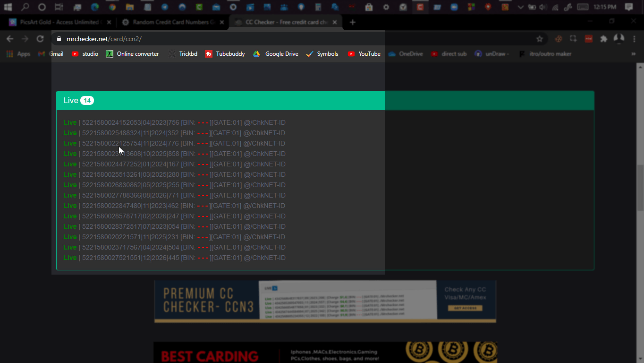Open the clock showing 12:15 PM
Viewport: 644px width, 363px height.
click(605, 7)
